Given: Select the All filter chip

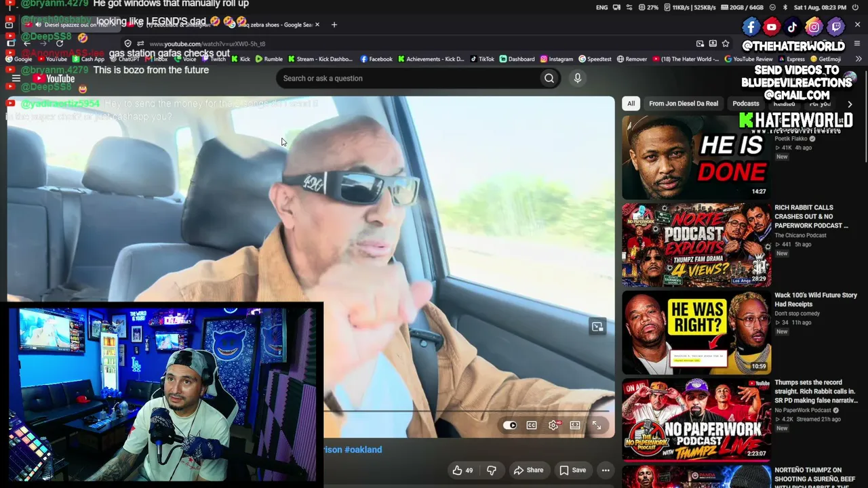Looking at the screenshot, I should tap(631, 104).
